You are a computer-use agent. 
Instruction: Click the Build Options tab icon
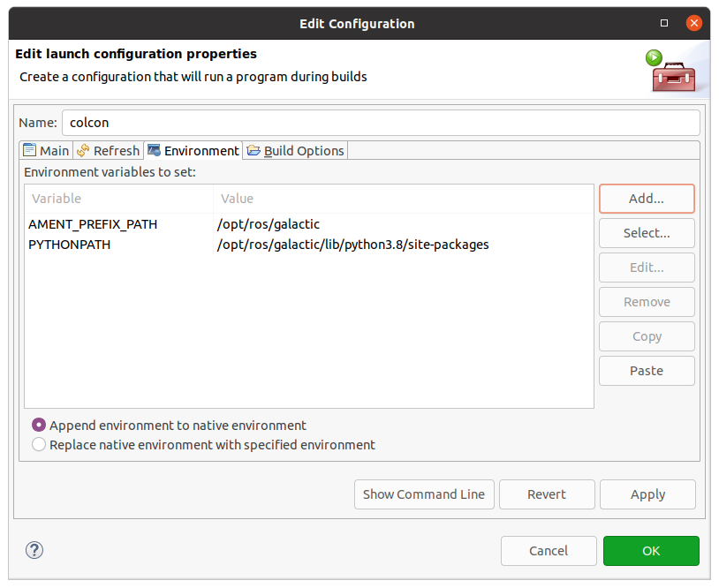point(254,150)
